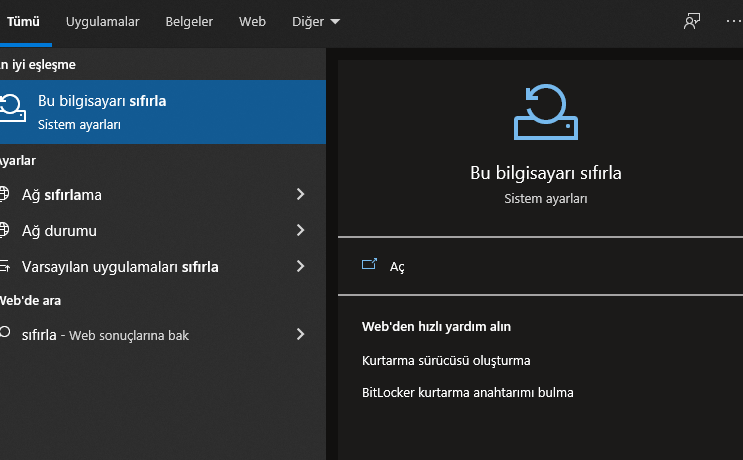Click the open-window icon next to Aç
The image size is (743, 460).
click(369, 265)
